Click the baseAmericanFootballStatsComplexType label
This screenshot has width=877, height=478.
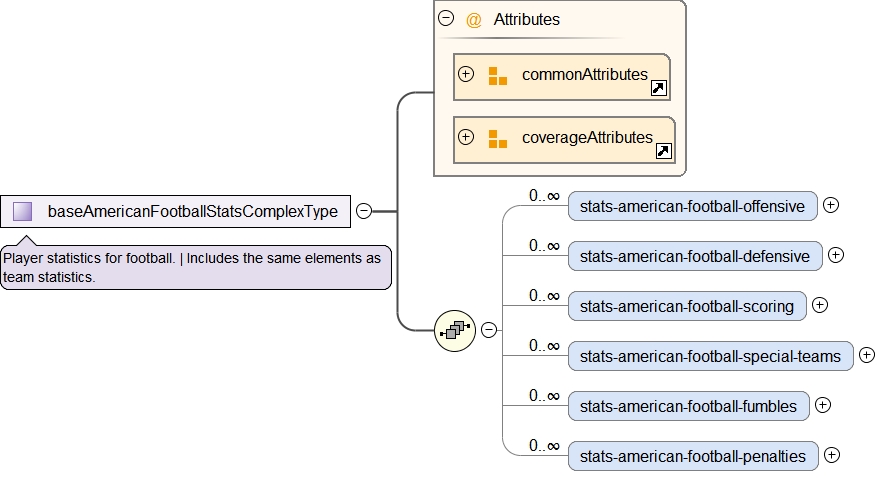(192, 212)
